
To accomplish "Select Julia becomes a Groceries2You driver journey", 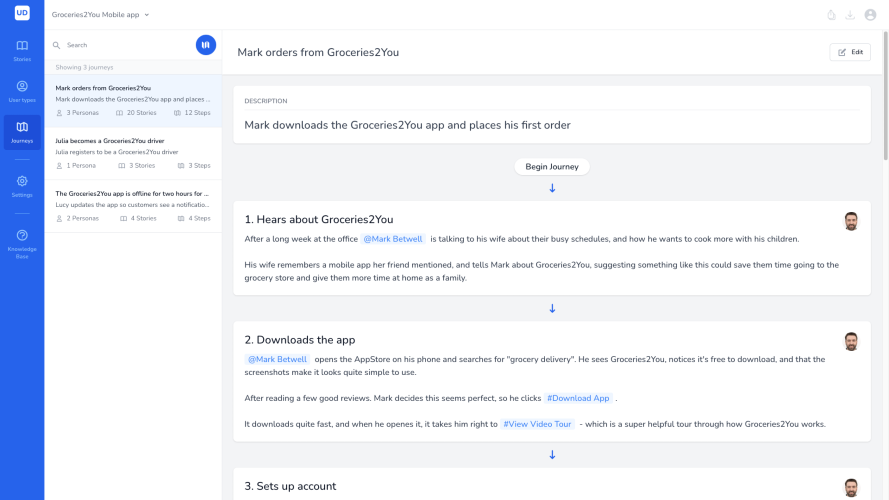I will pos(133,154).
